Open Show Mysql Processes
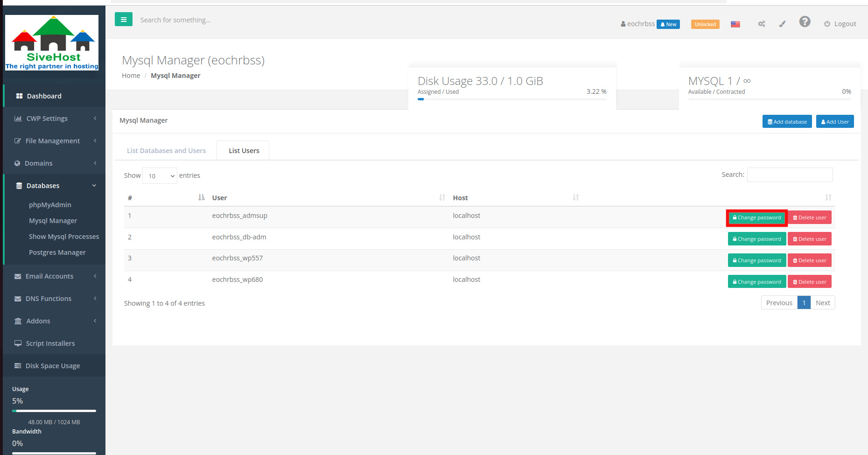 [x=64, y=236]
